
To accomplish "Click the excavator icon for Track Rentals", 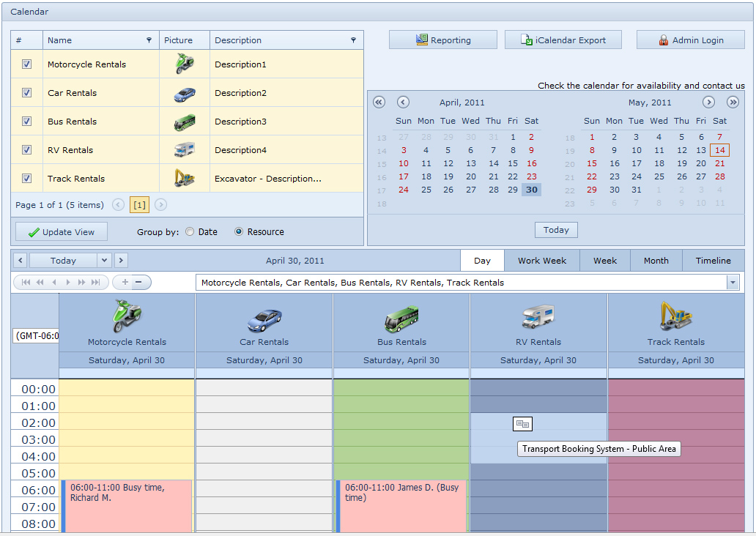I will tap(185, 177).
